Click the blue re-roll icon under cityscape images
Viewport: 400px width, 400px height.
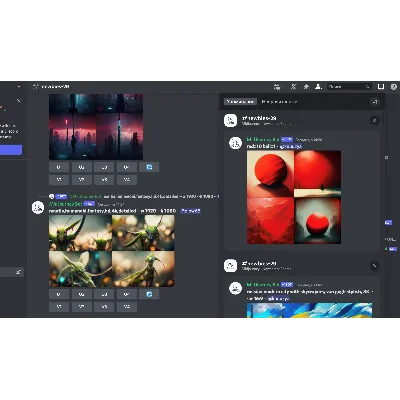[149, 167]
